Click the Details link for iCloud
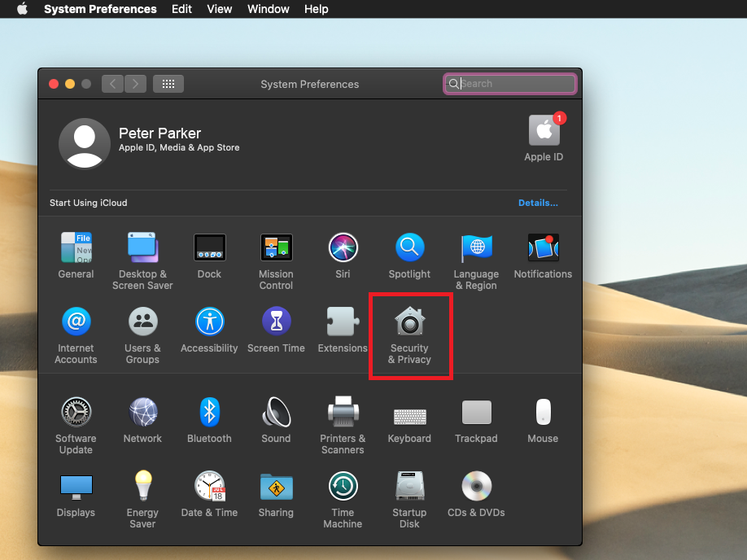This screenshot has width=747, height=560. [538, 203]
